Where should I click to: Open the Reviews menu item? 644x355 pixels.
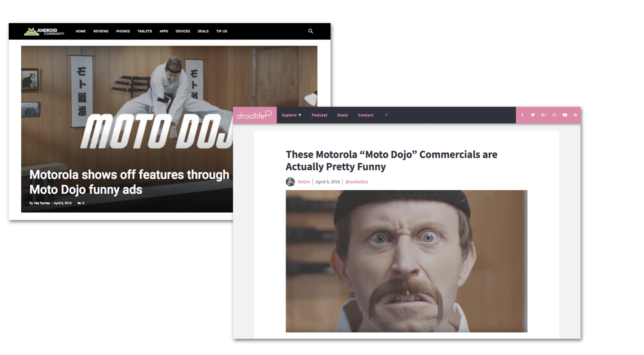pos(101,31)
